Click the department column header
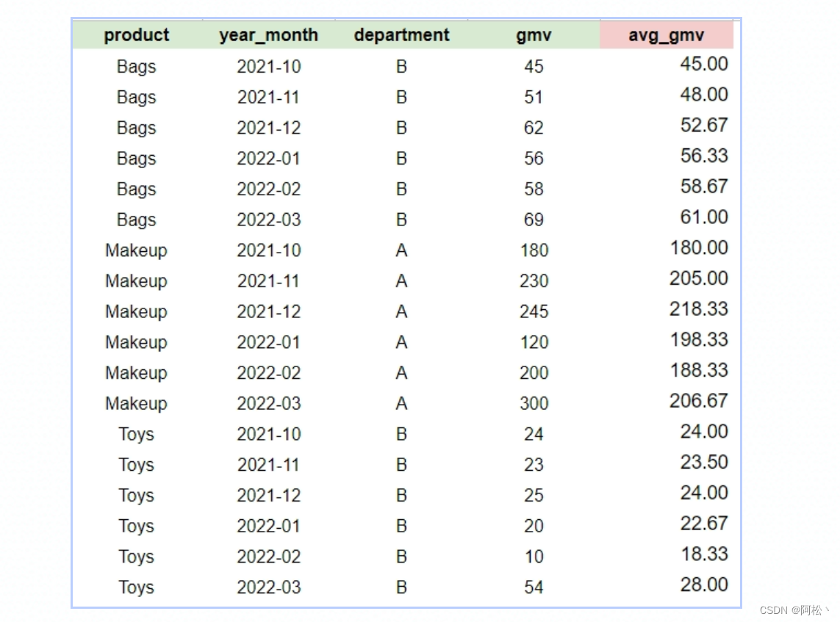This screenshot has width=840, height=622. pyautogui.click(x=401, y=35)
